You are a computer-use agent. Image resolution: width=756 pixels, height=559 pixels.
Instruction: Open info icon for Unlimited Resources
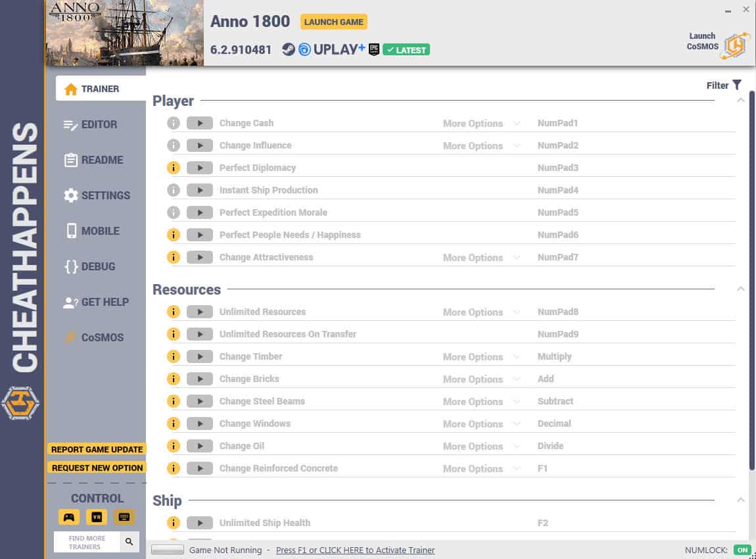pyautogui.click(x=174, y=312)
